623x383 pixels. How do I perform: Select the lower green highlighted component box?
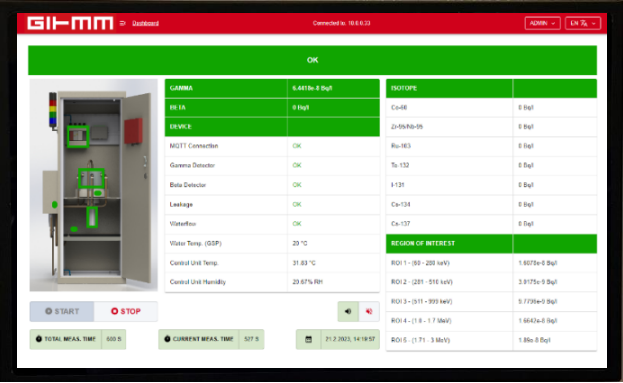92,217
